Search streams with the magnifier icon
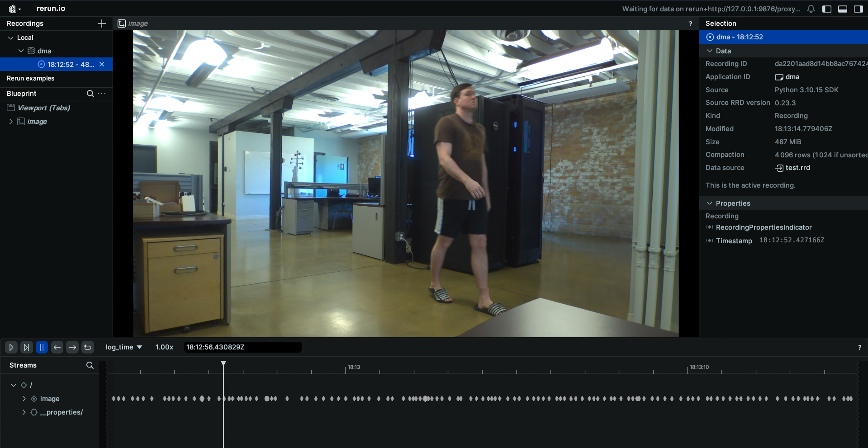This screenshot has height=448, width=868. [90, 365]
